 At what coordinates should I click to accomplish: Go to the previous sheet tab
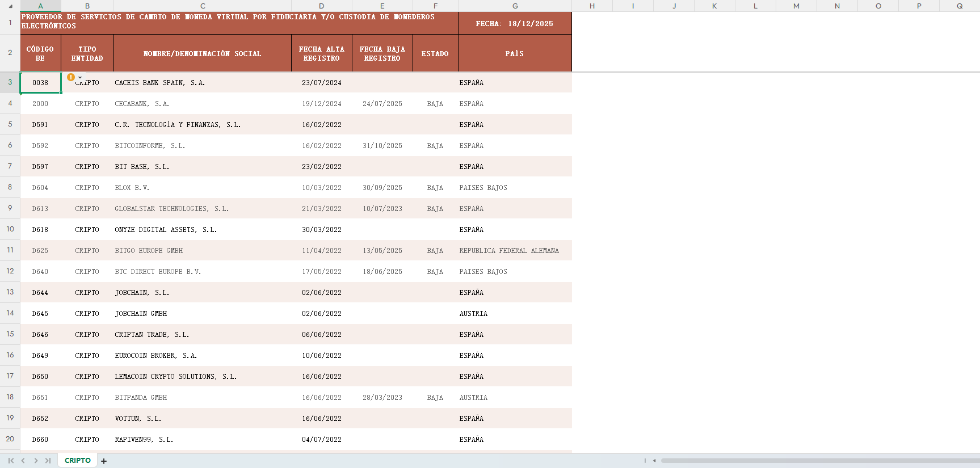click(23, 461)
